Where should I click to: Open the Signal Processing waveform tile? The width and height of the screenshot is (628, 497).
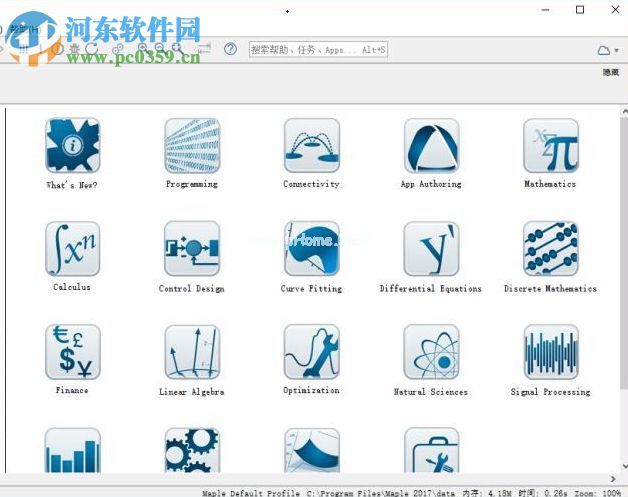[x=551, y=352]
